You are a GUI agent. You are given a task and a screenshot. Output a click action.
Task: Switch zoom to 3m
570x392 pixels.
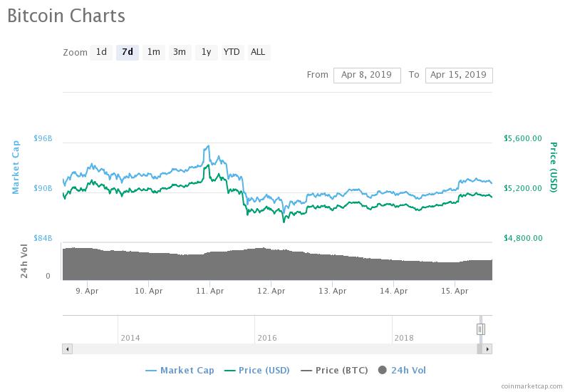(x=180, y=52)
